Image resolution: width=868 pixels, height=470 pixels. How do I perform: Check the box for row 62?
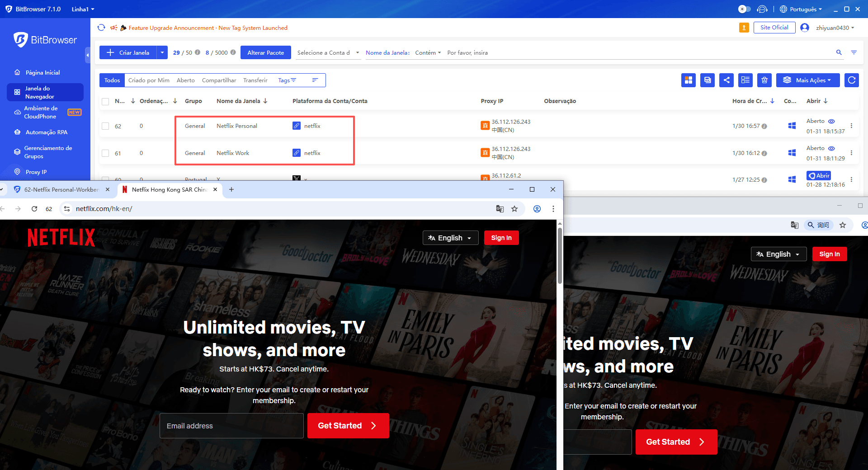(x=105, y=126)
